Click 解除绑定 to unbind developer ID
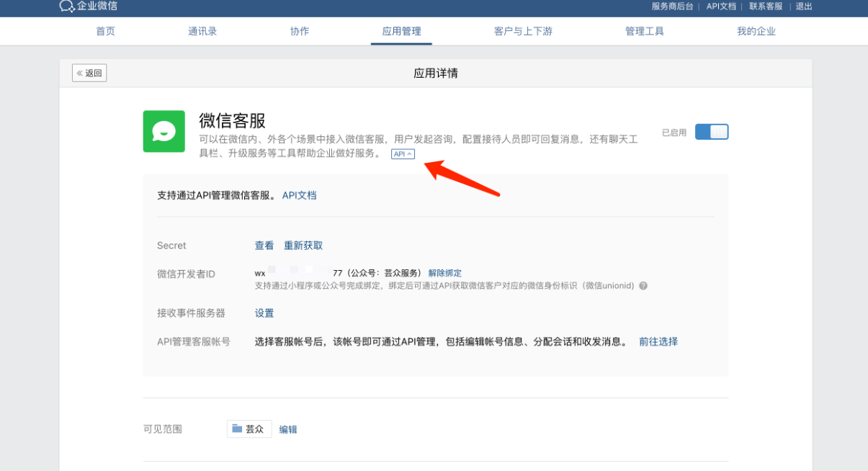Screen dimensions: 868x471 click(444, 273)
